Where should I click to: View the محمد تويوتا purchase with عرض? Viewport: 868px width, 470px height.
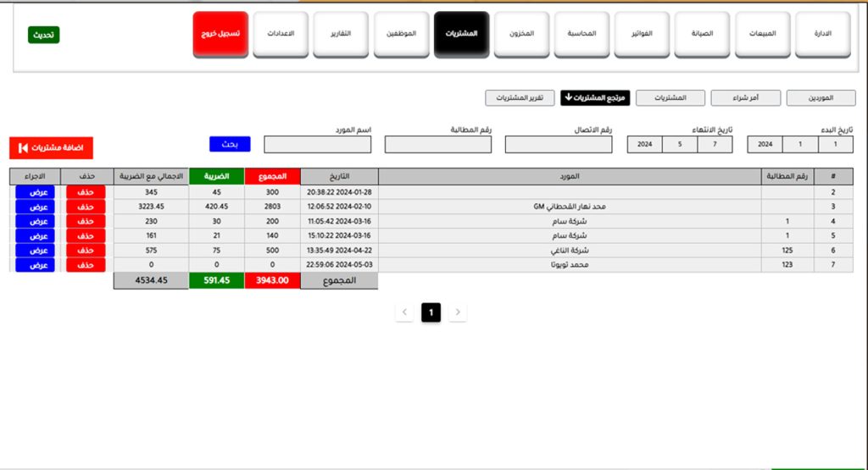coord(35,265)
